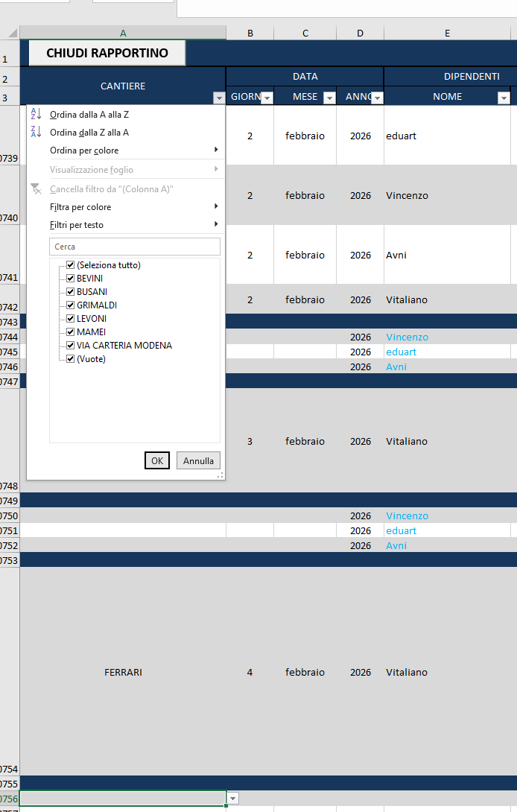Open the CANTIERE column filter arrow
This screenshot has height=812, width=517.
pyautogui.click(x=218, y=98)
